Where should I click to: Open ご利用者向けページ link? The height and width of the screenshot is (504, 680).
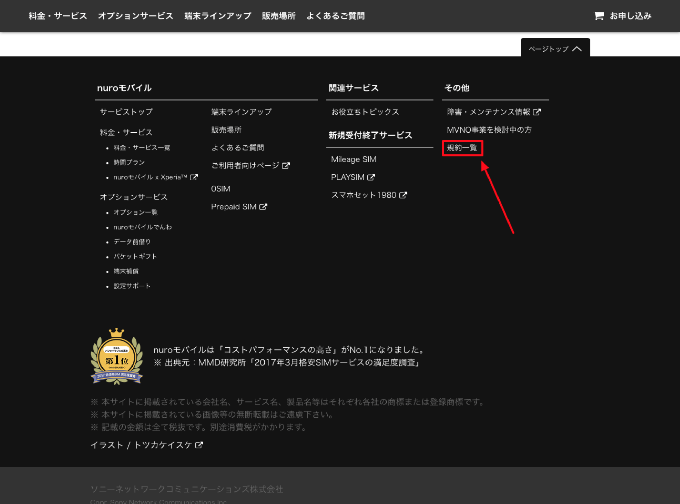coord(245,165)
